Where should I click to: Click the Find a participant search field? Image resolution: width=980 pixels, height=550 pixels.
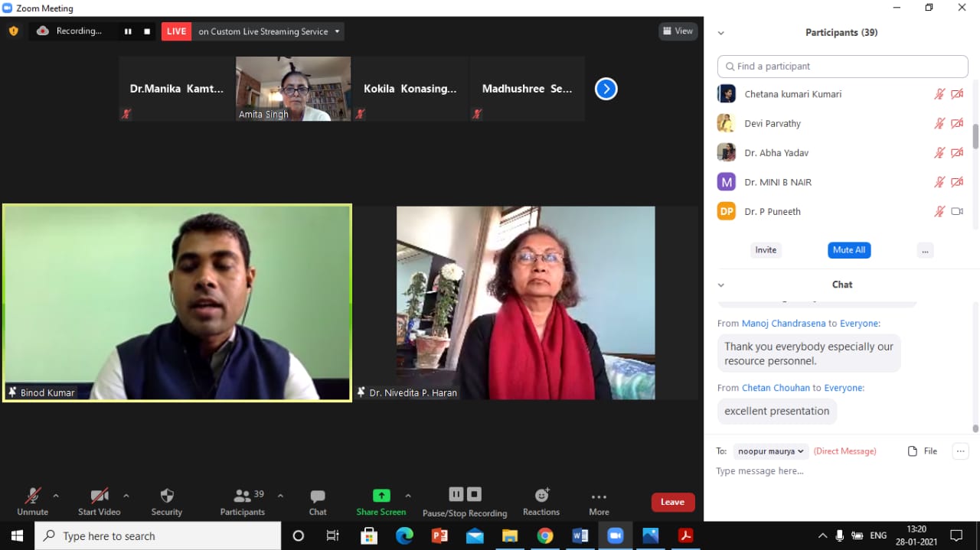(x=842, y=67)
